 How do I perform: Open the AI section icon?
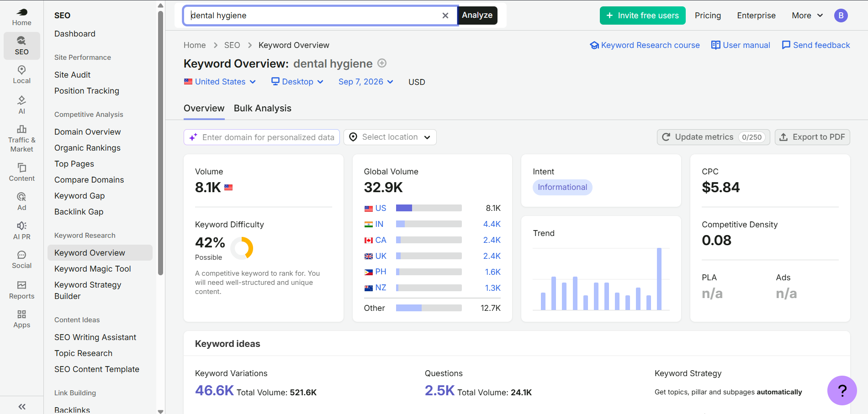pyautogui.click(x=21, y=105)
